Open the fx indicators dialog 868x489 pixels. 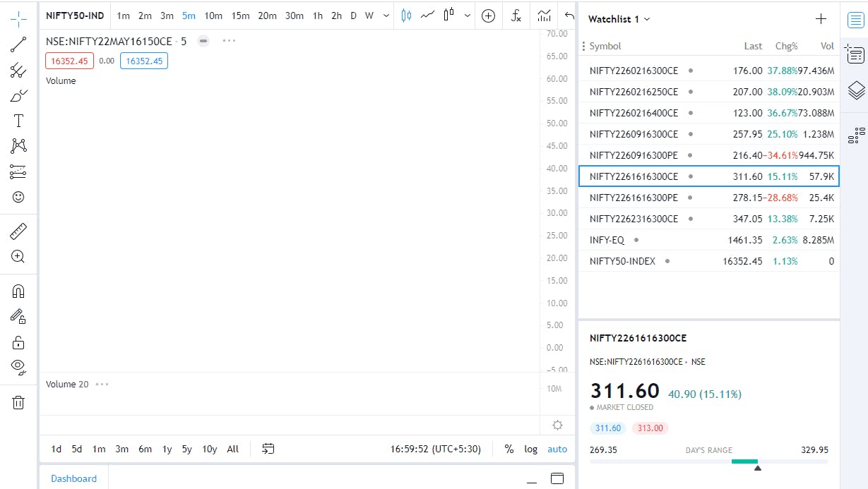(516, 16)
